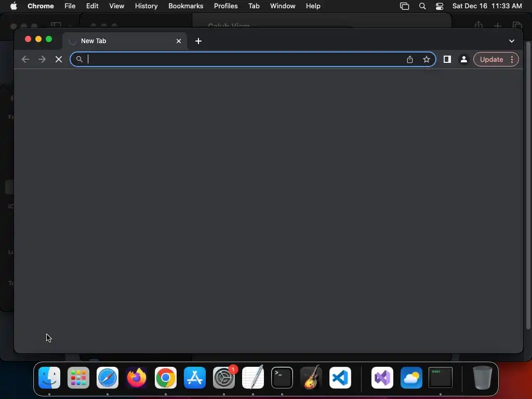
Task: Open Visual Studio Code from Dock
Action: (x=340, y=378)
